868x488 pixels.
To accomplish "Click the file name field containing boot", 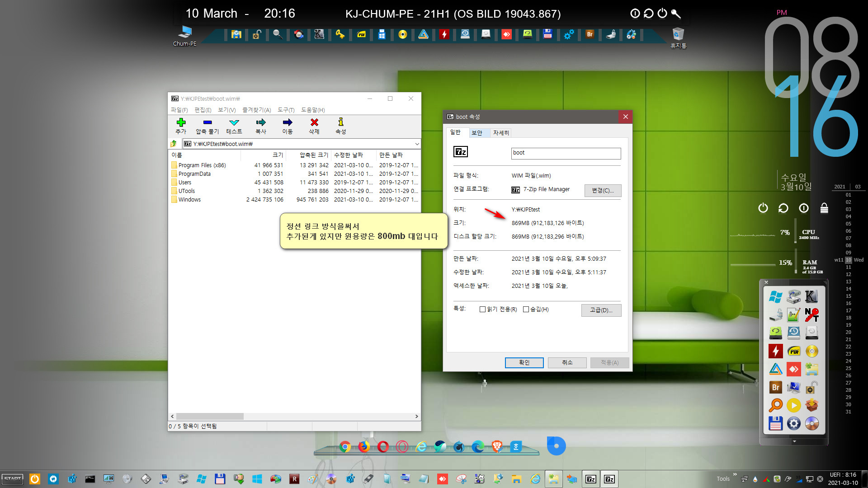I will pyautogui.click(x=566, y=153).
